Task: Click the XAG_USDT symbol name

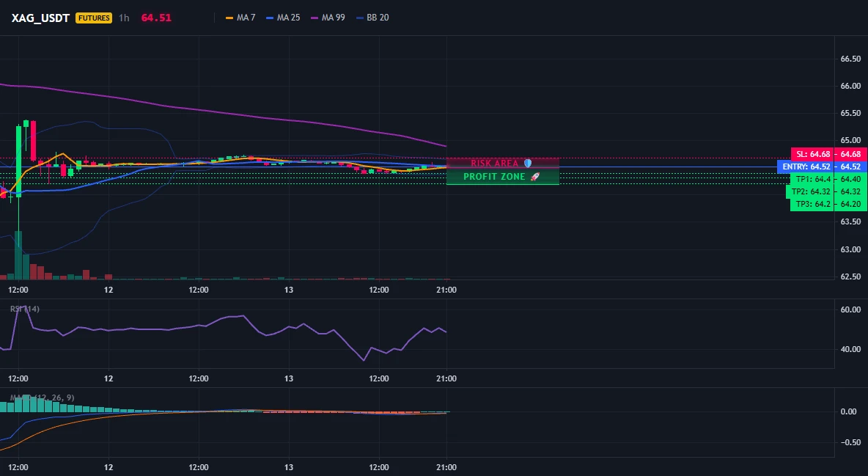Action: pos(40,18)
